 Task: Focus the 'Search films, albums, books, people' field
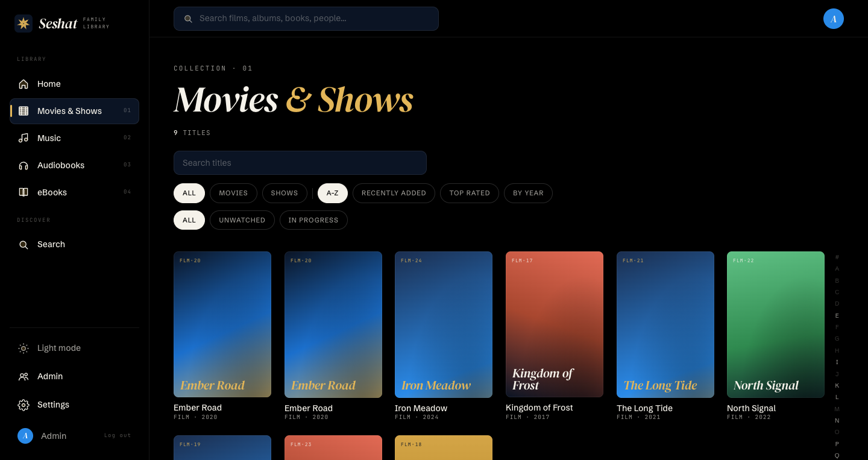[x=306, y=19]
